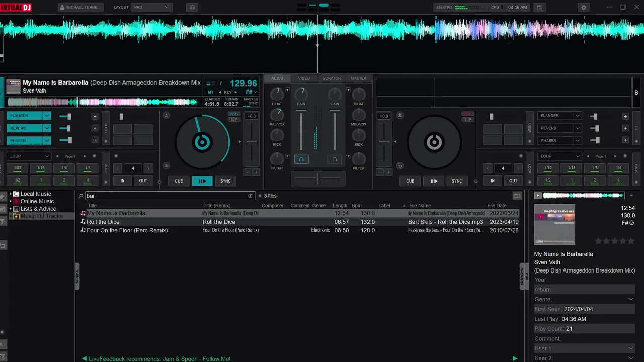Image resolution: width=644 pixels, height=362 pixels.
Task: Expand Lists & Advice tree node
Action: tap(11, 209)
